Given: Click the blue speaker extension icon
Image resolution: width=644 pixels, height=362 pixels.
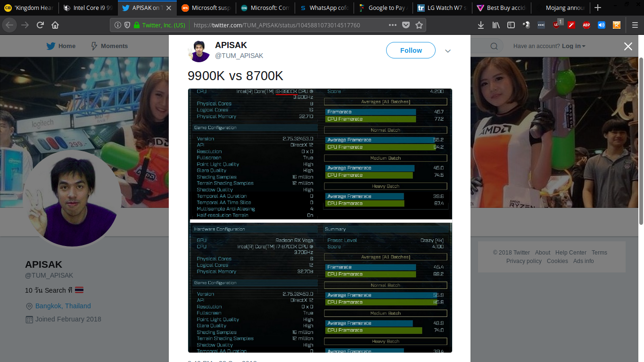Looking at the screenshot, I should [602, 25].
